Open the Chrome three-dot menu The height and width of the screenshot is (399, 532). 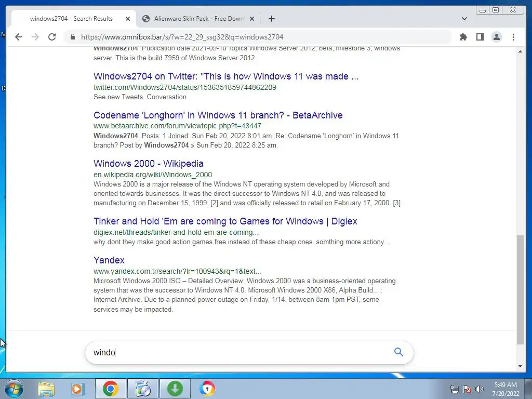[513, 37]
